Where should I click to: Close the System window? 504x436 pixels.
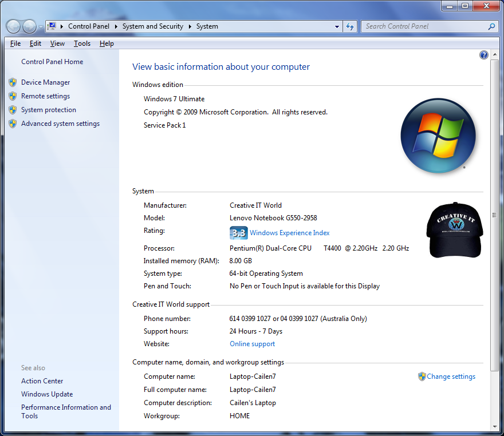coord(486,6)
